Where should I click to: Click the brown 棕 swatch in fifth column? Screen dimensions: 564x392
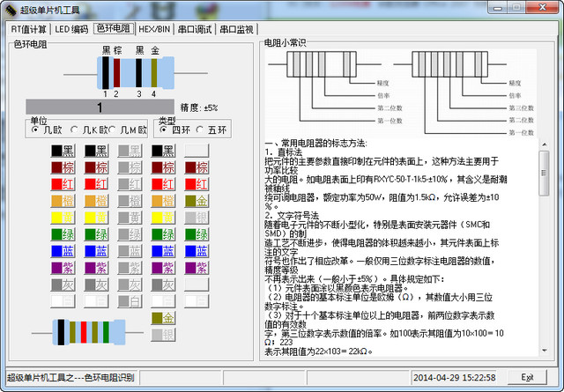coord(196,167)
